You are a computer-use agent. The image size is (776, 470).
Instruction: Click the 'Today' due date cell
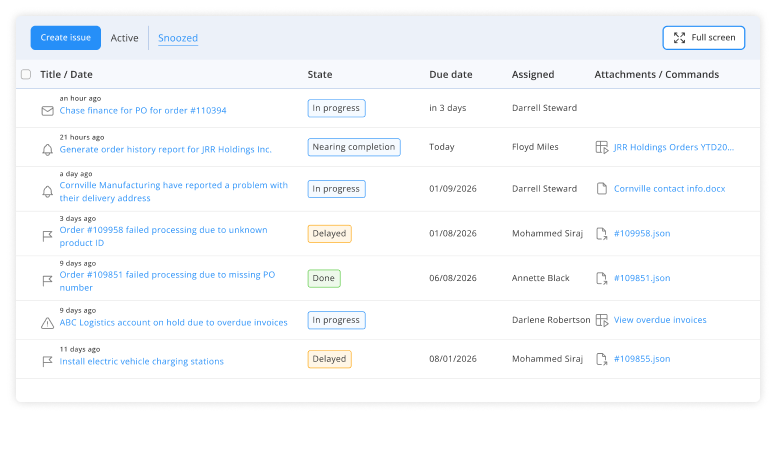[x=441, y=147]
